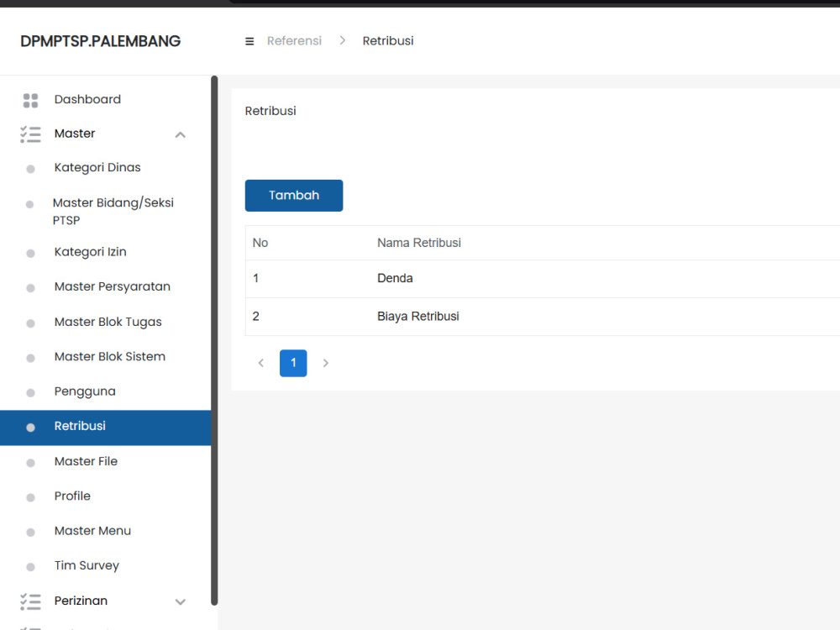This screenshot has width=840, height=630.
Task: Click the Dashboard grid icon
Action: [x=30, y=100]
